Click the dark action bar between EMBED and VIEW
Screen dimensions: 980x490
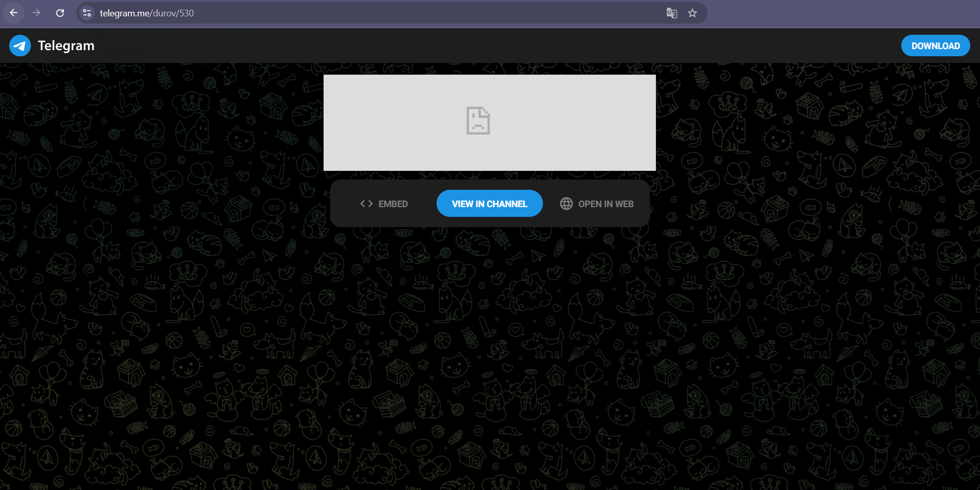(422, 204)
